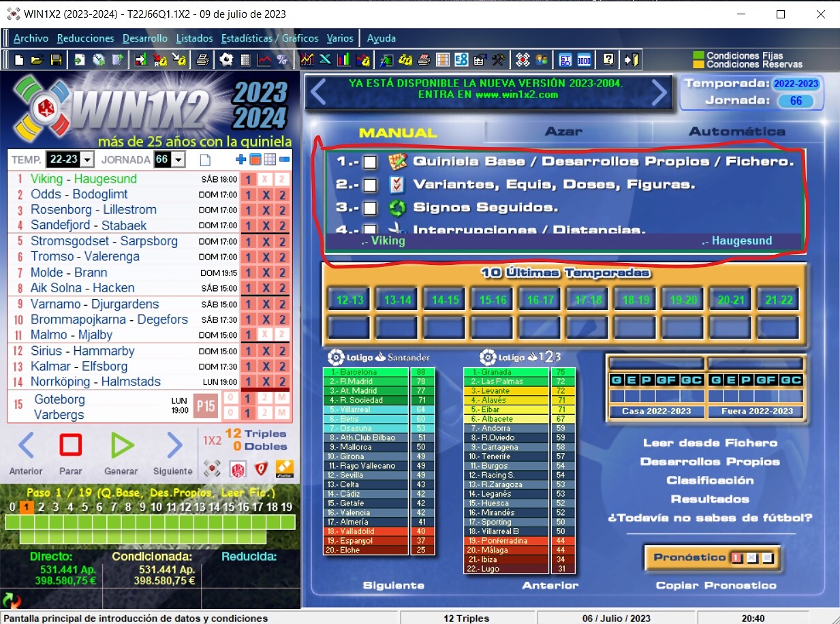Toggle sign X for Malmo - Mjalby
Image resolution: width=840 pixels, height=624 pixels.
(266, 335)
